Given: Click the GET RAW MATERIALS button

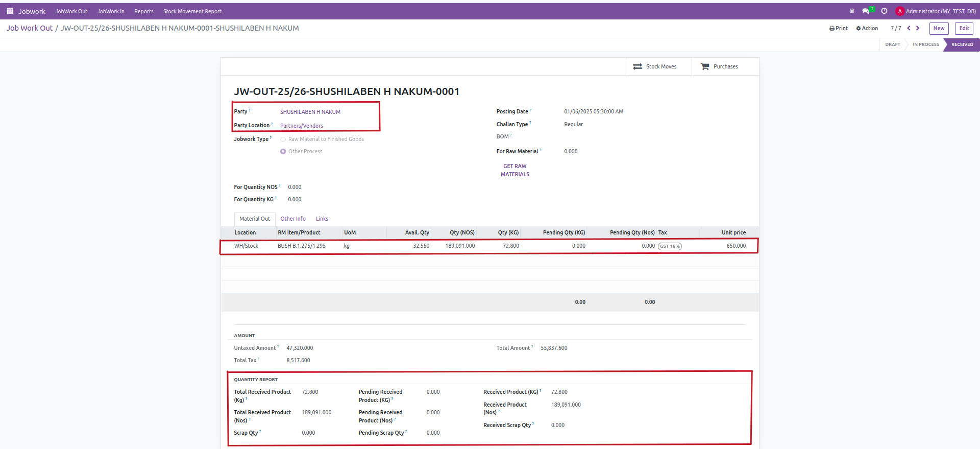Looking at the screenshot, I should coord(514,170).
